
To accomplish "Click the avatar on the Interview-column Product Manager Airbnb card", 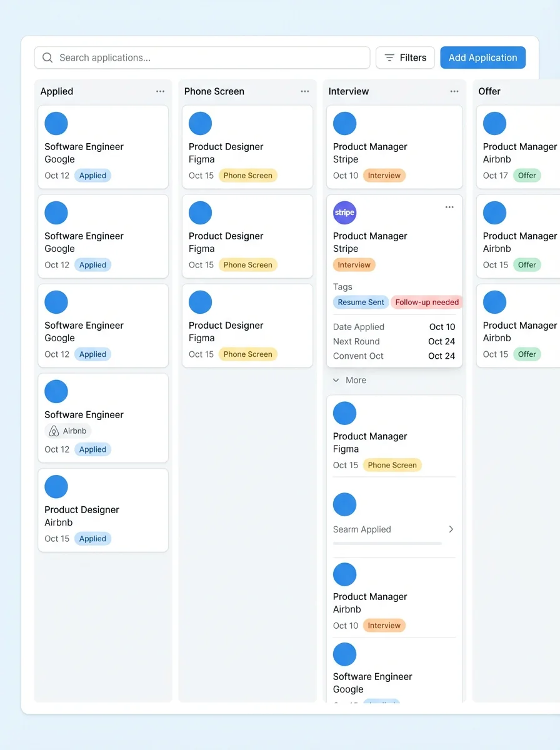I will [x=344, y=574].
